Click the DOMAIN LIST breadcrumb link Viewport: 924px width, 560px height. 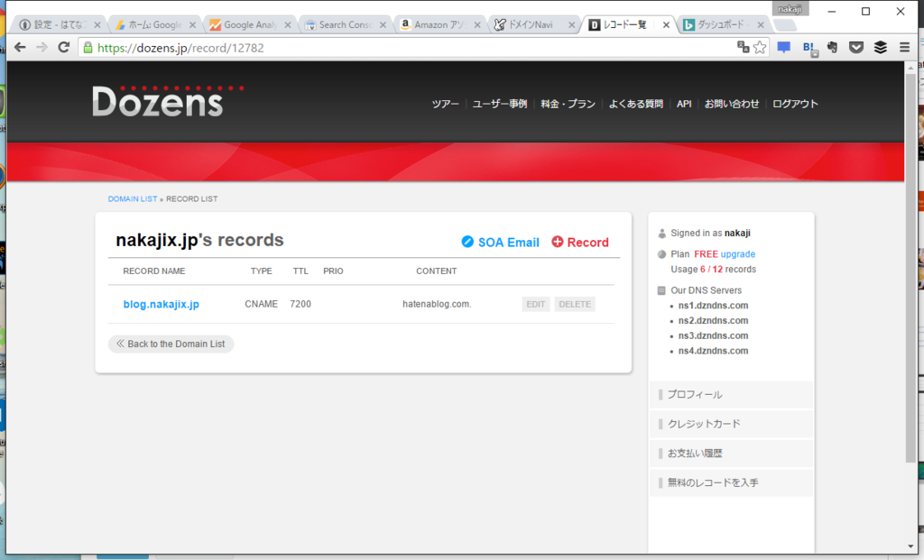[x=133, y=199]
